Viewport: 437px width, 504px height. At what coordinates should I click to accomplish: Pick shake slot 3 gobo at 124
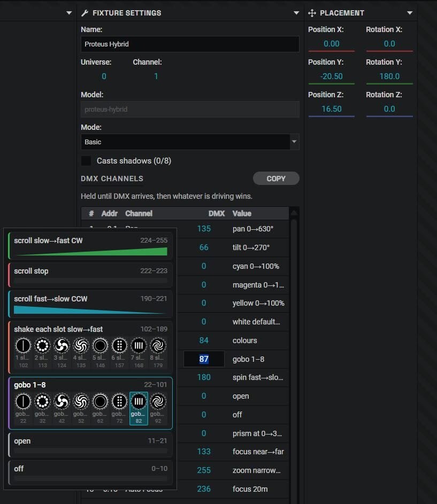point(62,353)
